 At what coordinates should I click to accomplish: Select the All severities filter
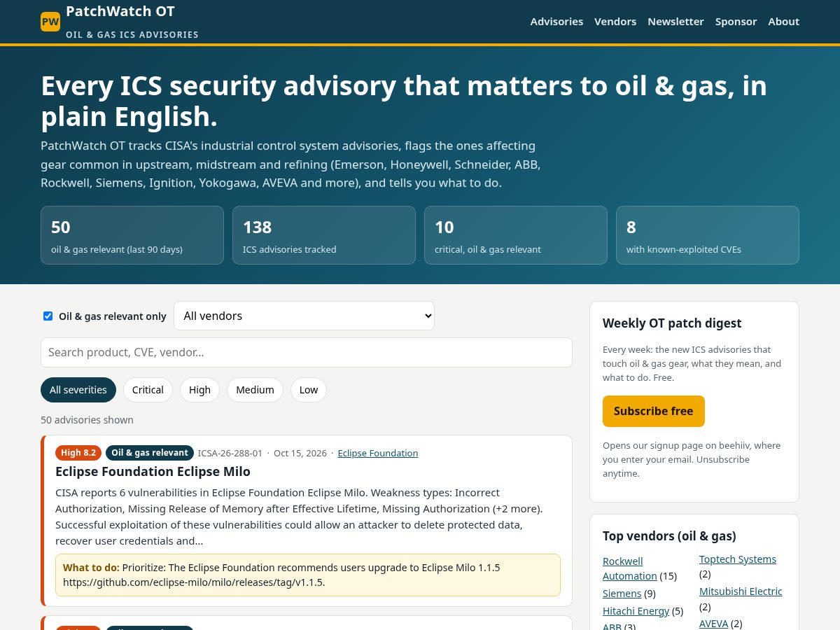point(78,390)
